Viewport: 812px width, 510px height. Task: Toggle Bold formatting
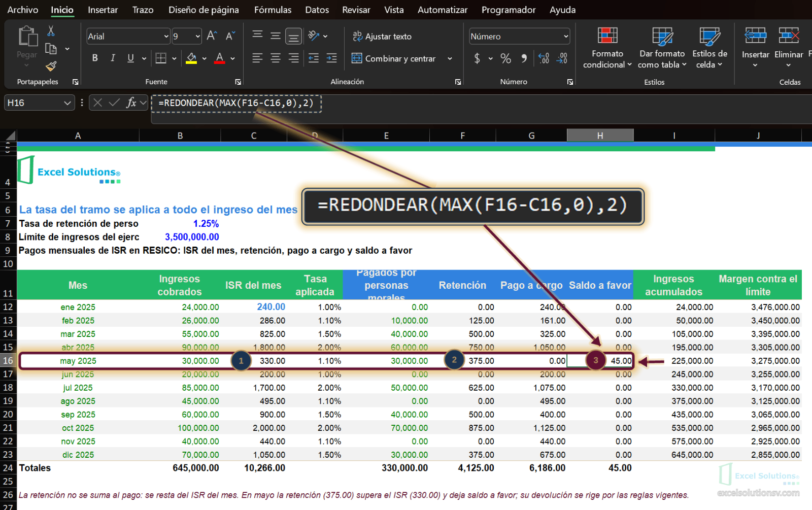[95, 58]
